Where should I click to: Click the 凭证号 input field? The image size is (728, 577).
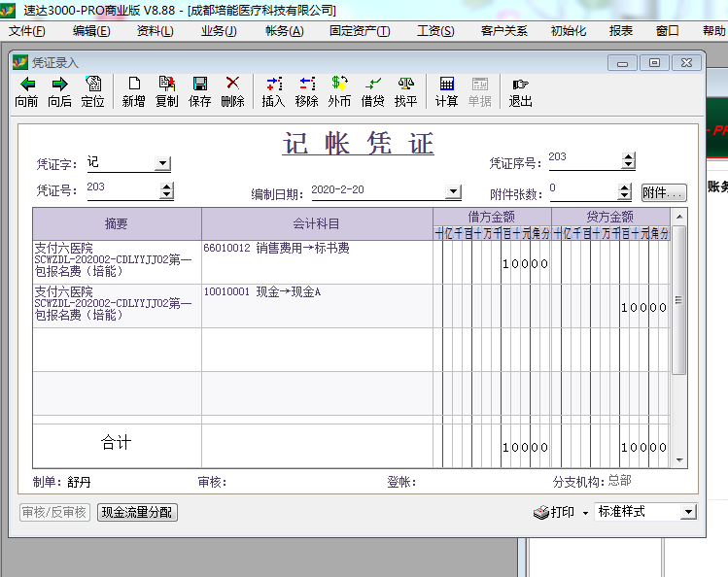(x=123, y=189)
